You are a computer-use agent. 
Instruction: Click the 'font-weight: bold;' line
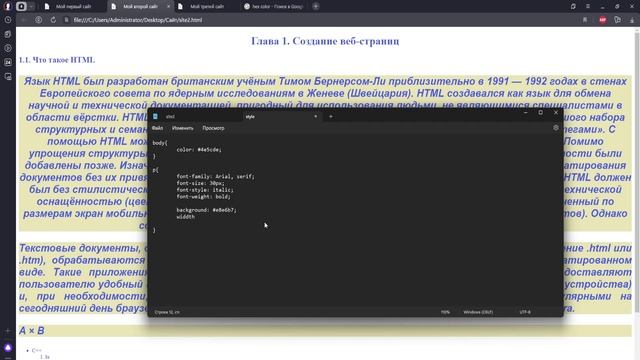[x=203, y=197]
